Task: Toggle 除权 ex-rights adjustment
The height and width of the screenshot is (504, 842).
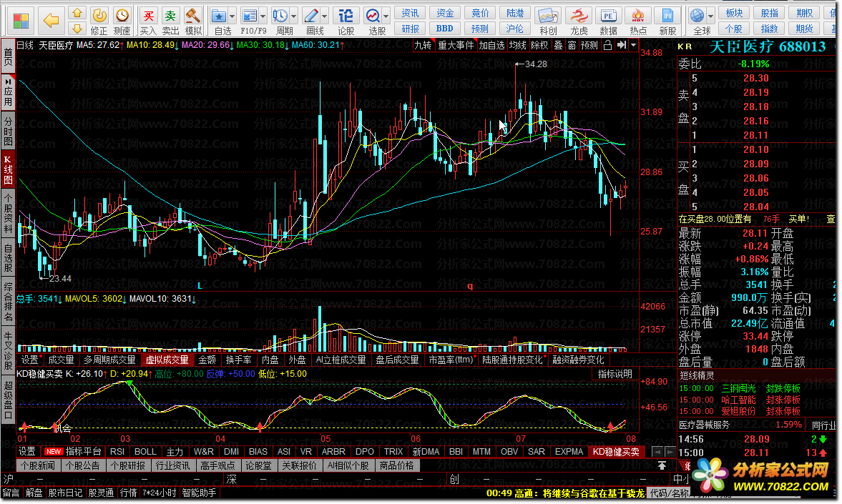Action: (539, 45)
